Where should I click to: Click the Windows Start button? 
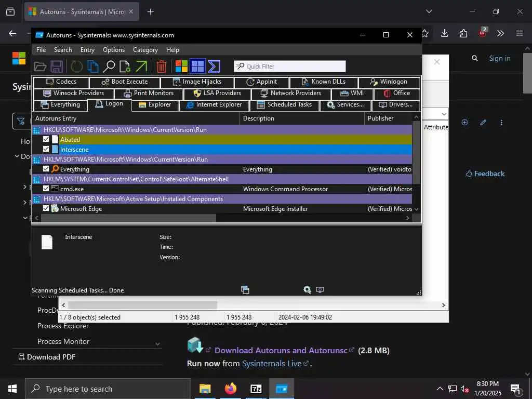pyautogui.click(x=12, y=389)
